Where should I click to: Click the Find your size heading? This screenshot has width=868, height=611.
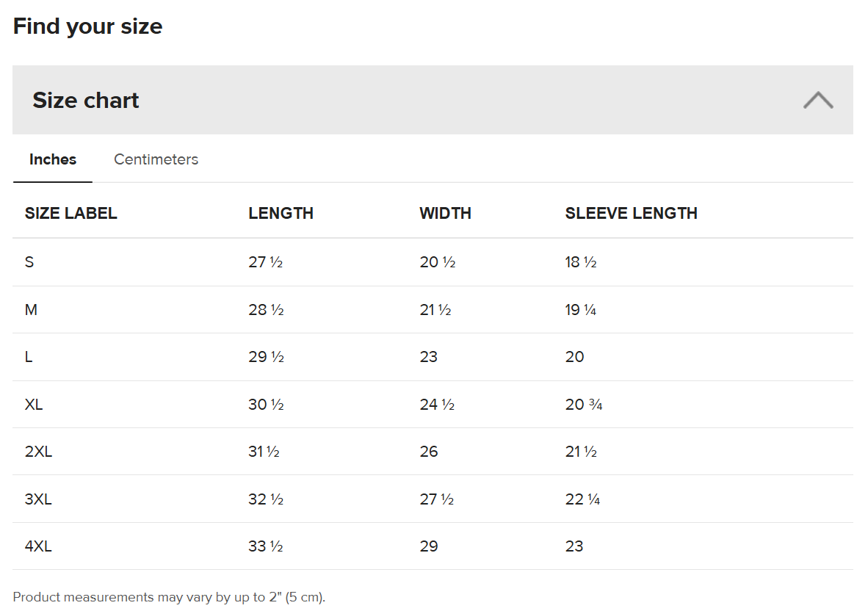tap(87, 26)
